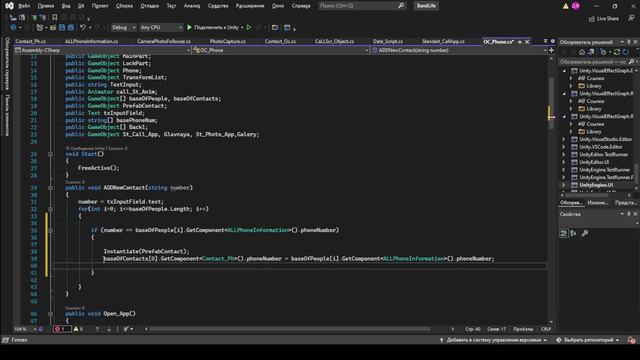This screenshot has width=640, height=360.
Task: Click the Выбрать репозиторий button
Action: [588, 340]
